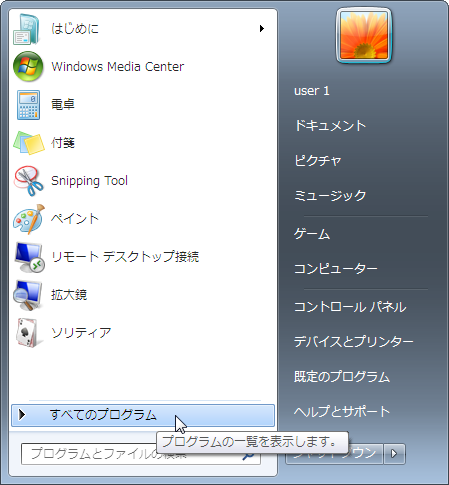Open ドキュメント from the right pane
Viewport: 449px width, 485px height.
330,126
